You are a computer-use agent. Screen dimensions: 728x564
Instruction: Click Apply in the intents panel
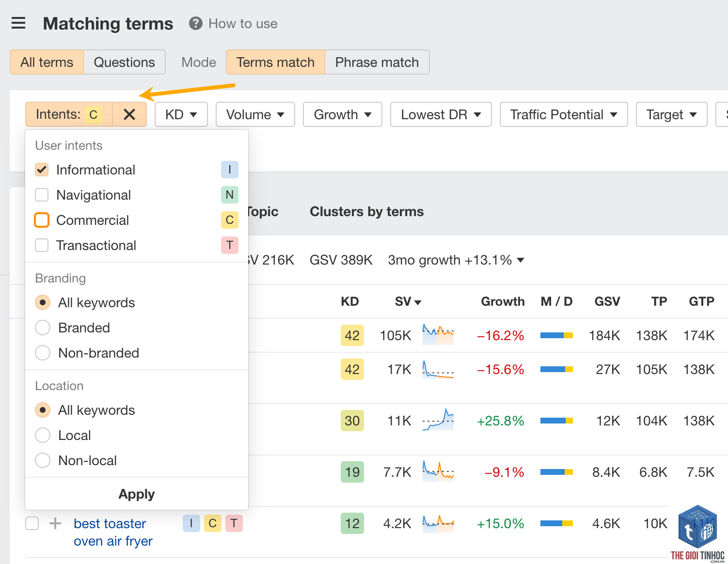pos(137,494)
